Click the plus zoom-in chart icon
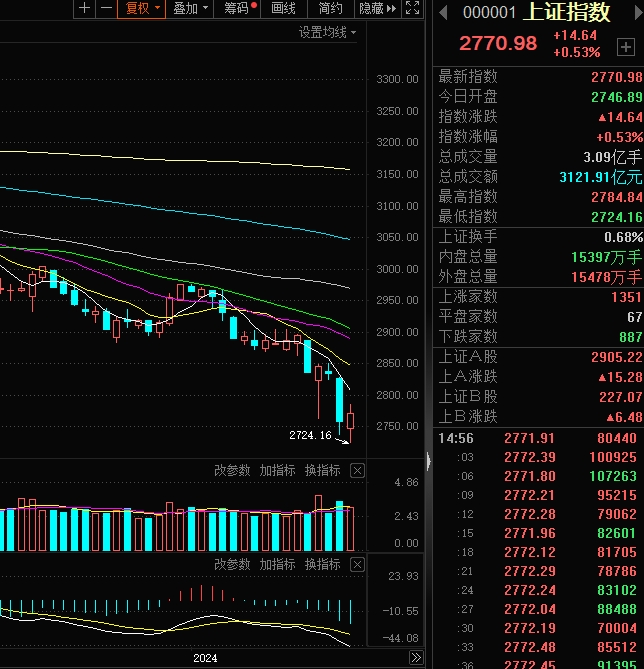The width and height of the screenshot is (644, 669). (85, 8)
